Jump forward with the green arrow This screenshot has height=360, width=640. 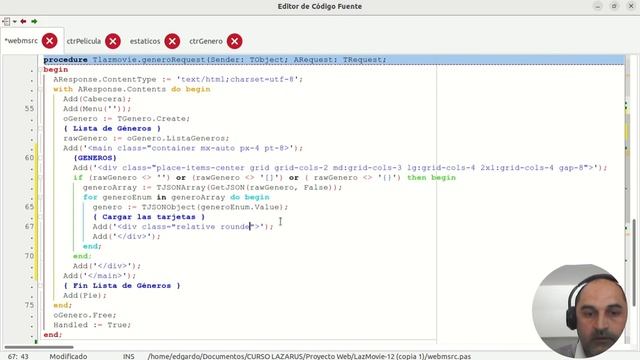click(34, 21)
